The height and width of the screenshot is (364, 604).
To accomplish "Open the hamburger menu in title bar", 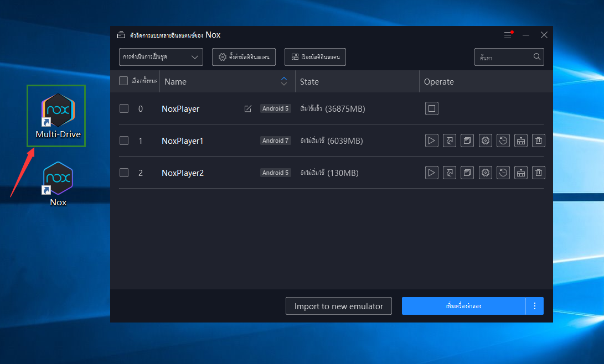I will [508, 35].
